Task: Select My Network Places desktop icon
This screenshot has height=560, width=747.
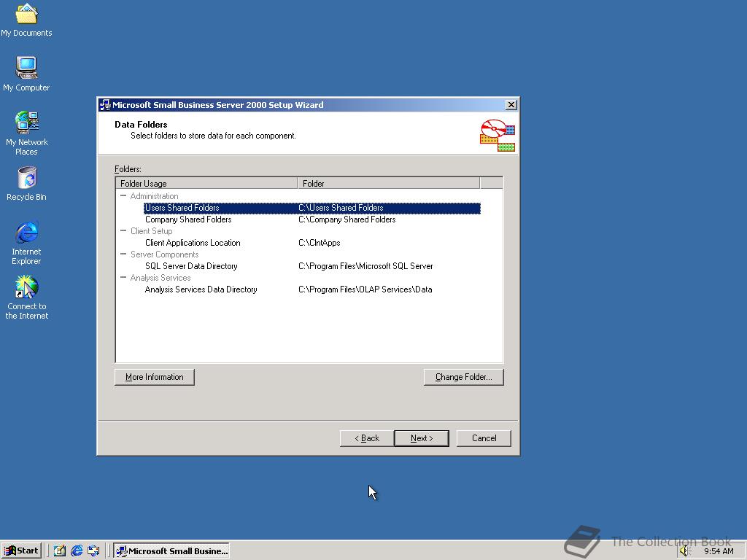Action: (26, 133)
